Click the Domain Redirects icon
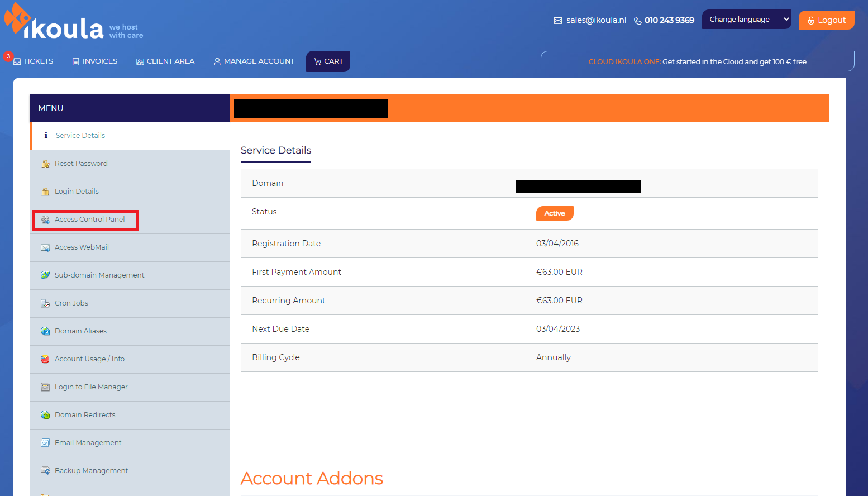The height and width of the screenshot is (496, 868). point(45,415)
